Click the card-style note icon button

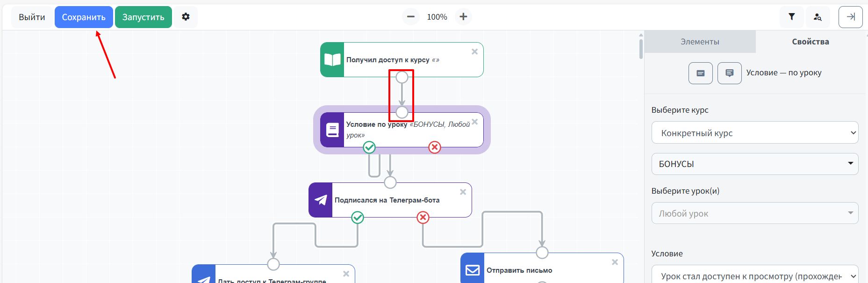coord(701,73)
